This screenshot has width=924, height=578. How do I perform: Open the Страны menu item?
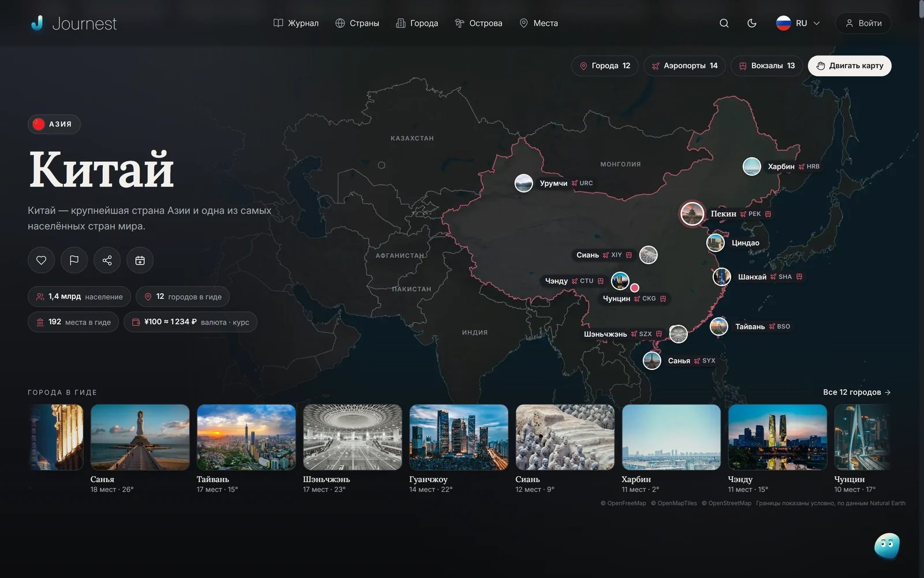click(357, 23)
